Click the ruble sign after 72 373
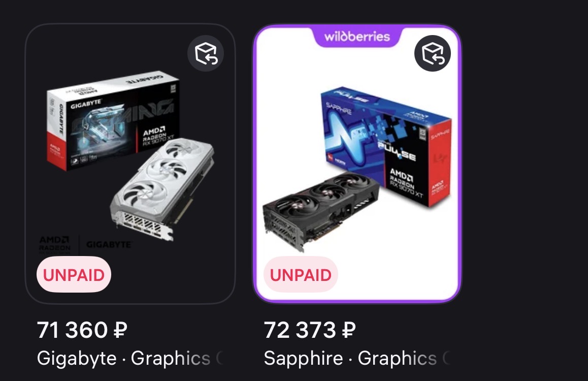This screenshot has height=381, width=588. coord(348,330)
